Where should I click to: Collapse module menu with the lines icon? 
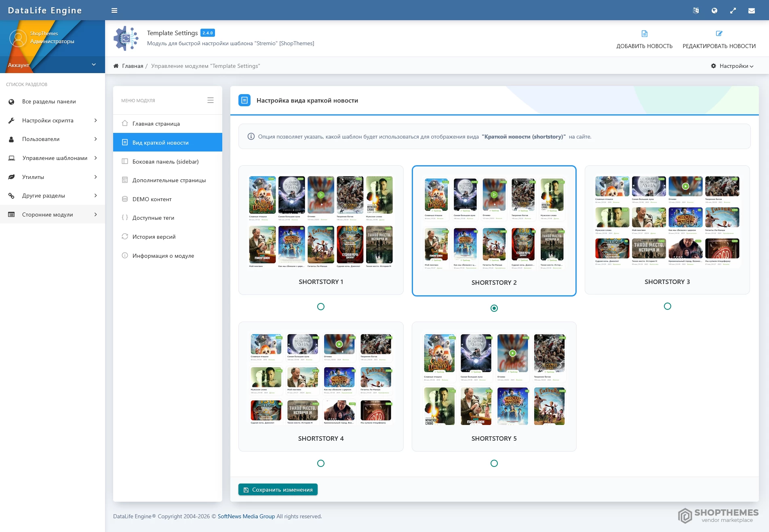point(210,100)
